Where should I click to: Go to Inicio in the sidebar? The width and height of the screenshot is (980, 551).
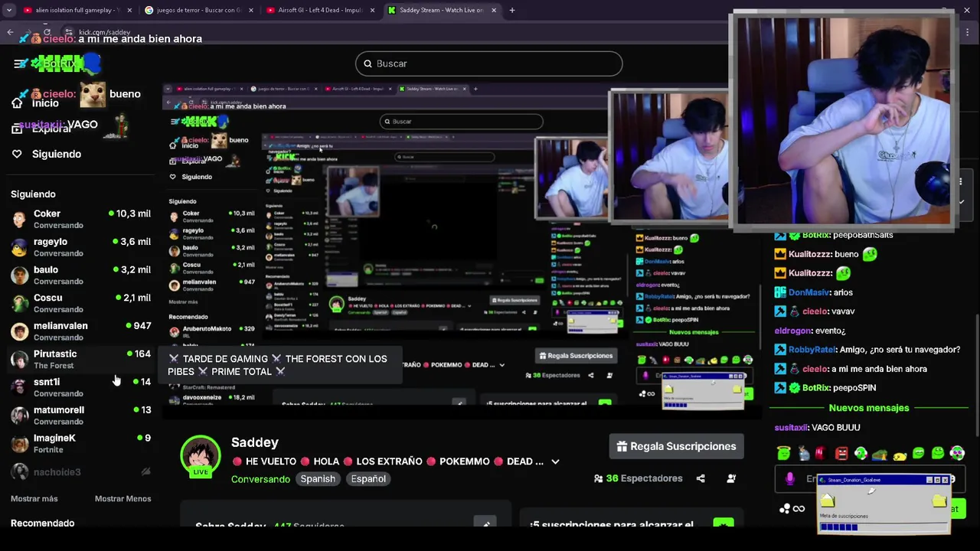pos(37,103)
